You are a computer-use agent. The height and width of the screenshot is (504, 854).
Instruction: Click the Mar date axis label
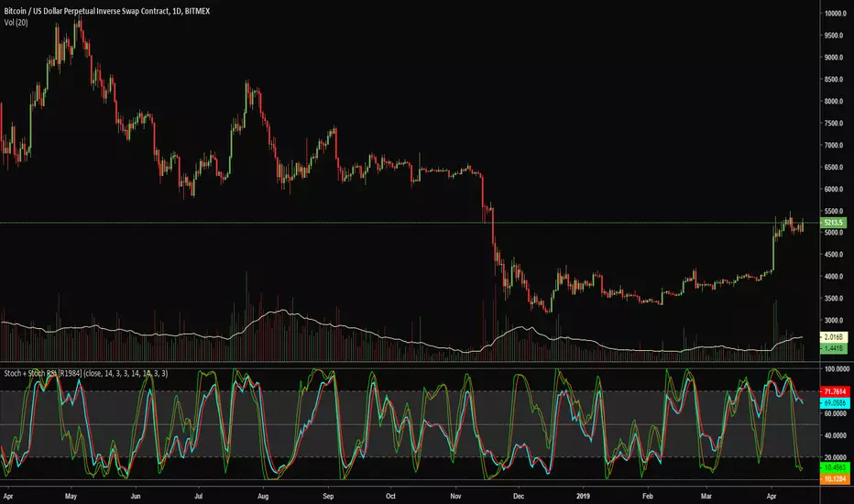click(x=706, y=497)
